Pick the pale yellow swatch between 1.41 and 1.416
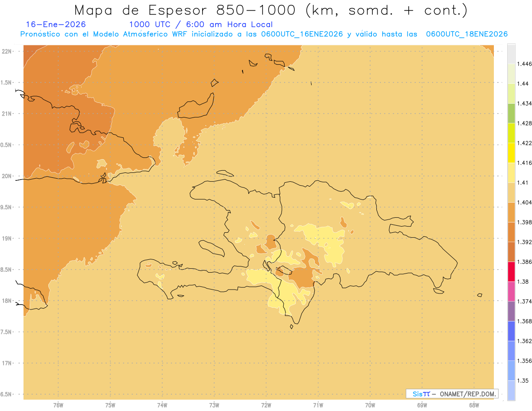This screenshot has width=532, height=411. (511, 172)
